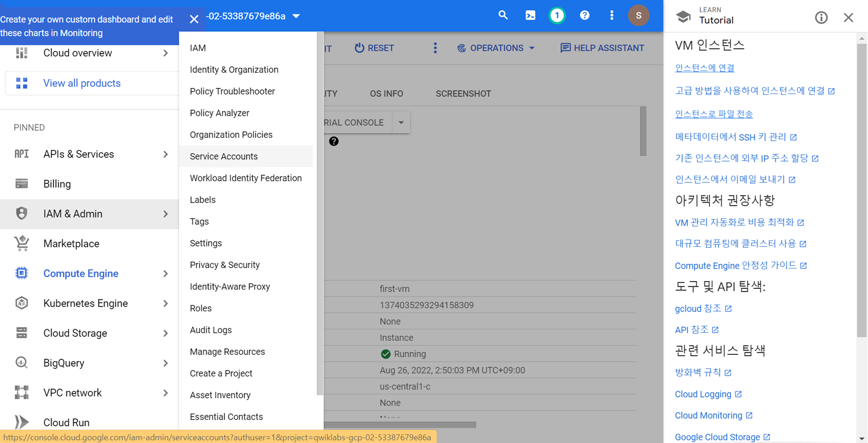Click the Compute Engine chip icon

[22, 273]
